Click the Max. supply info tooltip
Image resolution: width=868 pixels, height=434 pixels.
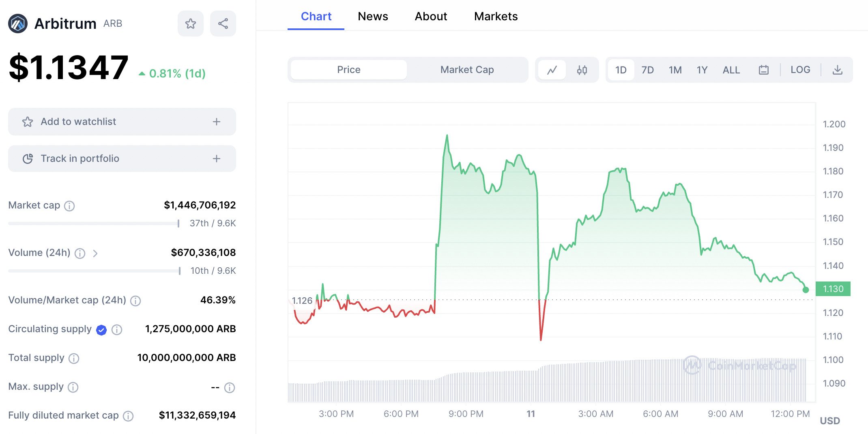pyautogui.click(x=73, y=387)
